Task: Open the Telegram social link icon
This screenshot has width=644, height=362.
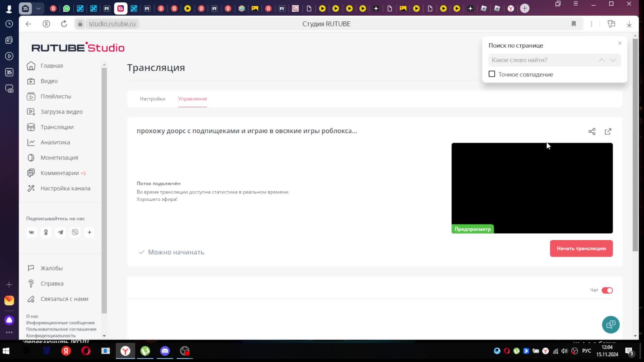Action: click(x=60, y=232)
